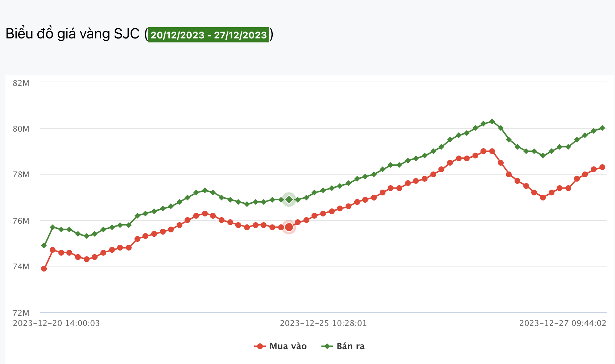Toggle the Mua vào series legend label

pos(288,346)
